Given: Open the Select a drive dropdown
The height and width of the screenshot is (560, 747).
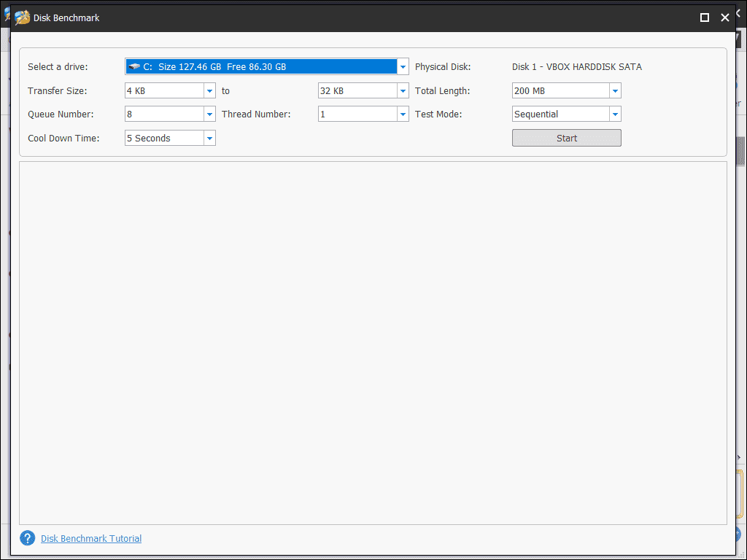Looking at the screenshot, I should pyautogui.click(x=266, y=66).
